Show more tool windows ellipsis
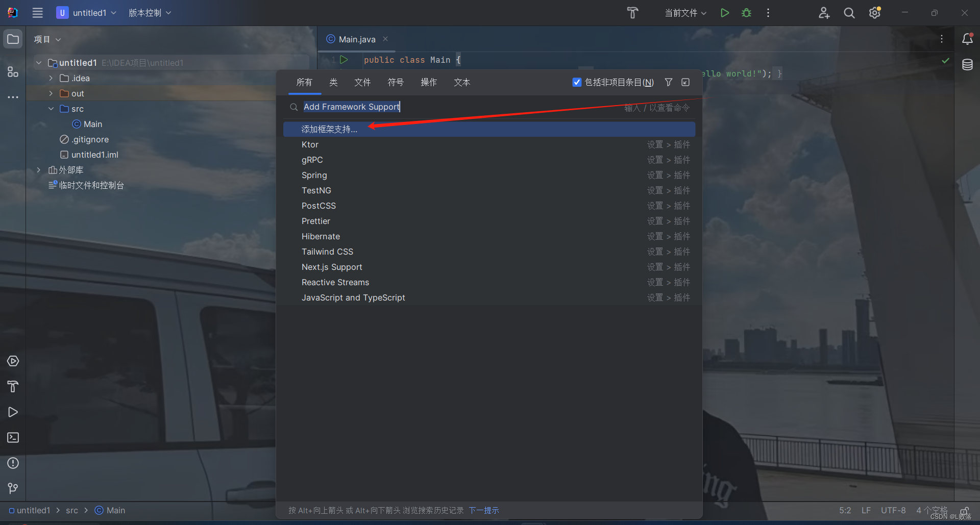The height and width of the screenshot is (525, 980). [13, 97]
